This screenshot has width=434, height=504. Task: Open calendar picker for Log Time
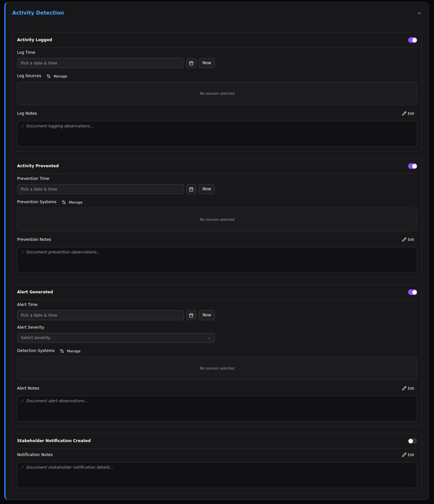(x=191, y=63)
